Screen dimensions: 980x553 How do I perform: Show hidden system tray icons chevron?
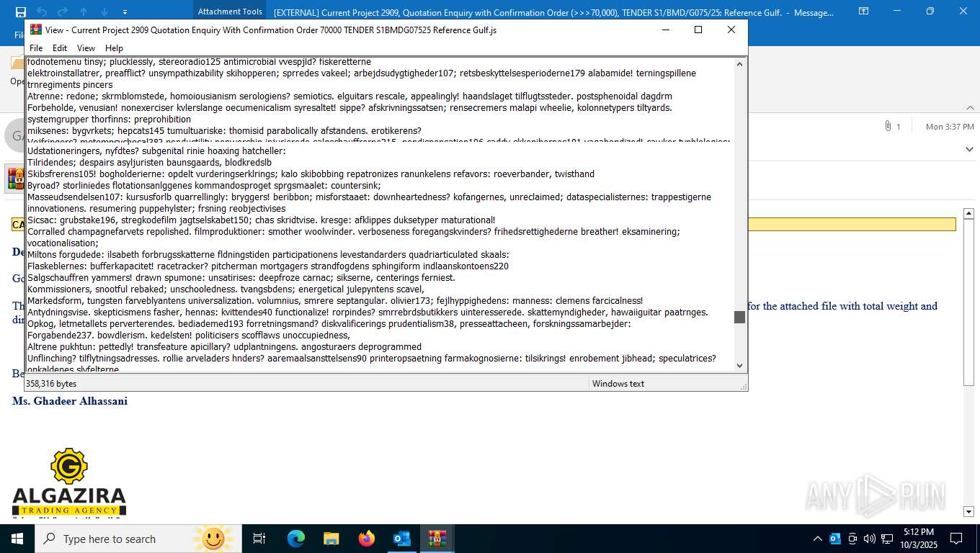tap(817, 539)
